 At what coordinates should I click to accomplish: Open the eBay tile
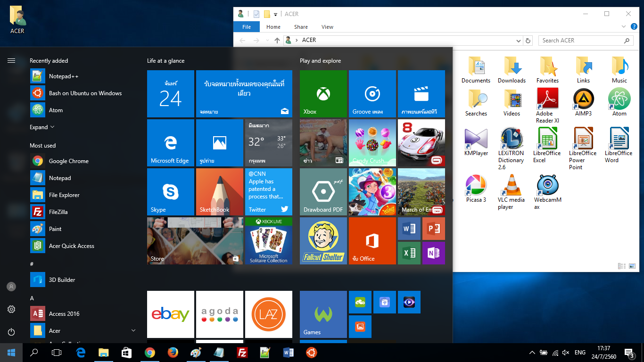[x=171, y=314]
